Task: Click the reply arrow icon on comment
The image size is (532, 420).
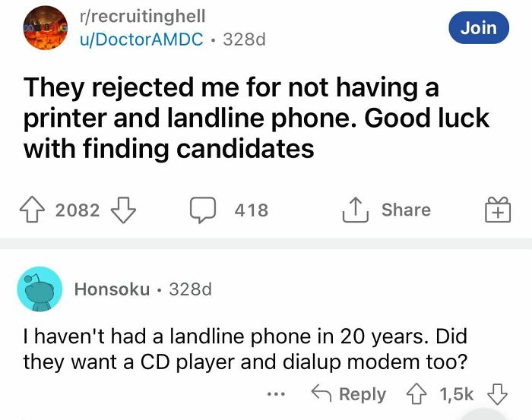Action: [324, 394]
